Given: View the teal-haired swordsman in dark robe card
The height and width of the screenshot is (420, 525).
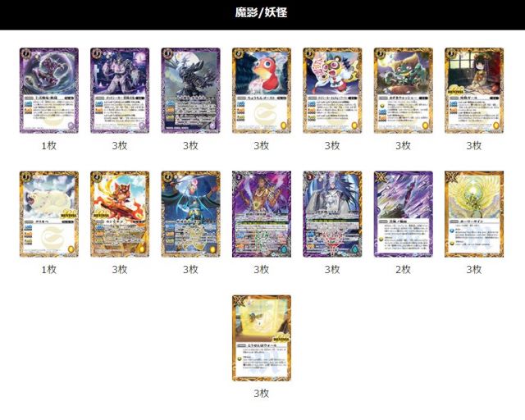Looking at the screenshot, I should coord(191,214).
